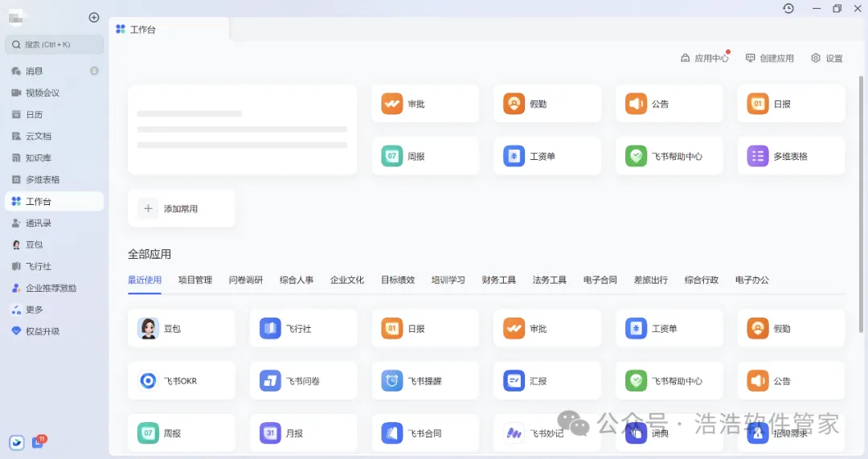
Task: Switch to 目标绩效 tab
Action: pos(398,281)
